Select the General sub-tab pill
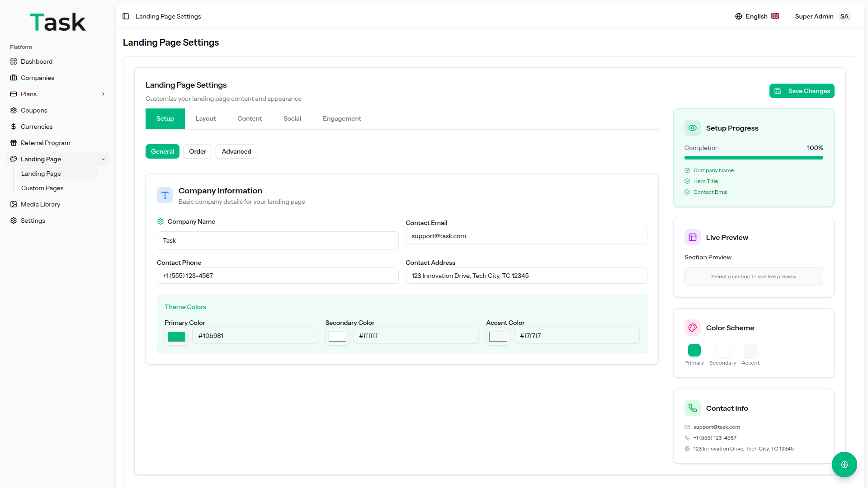 [162, 151]
